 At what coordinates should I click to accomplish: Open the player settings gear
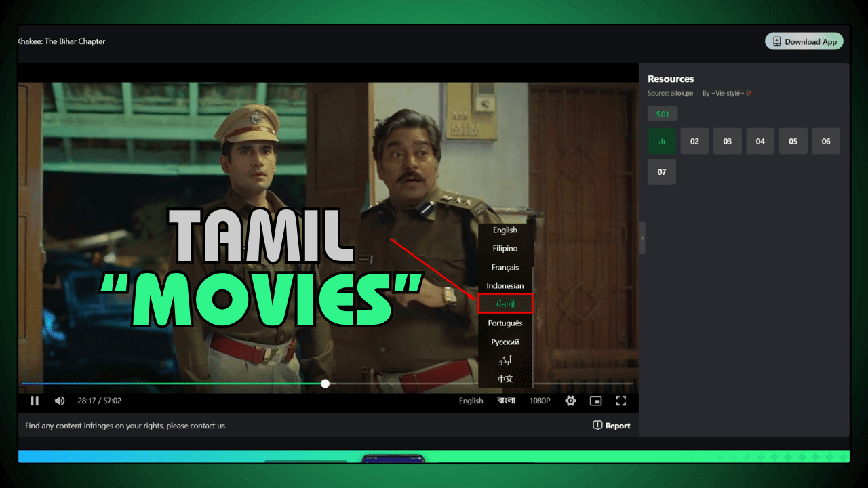click(570, 401)
